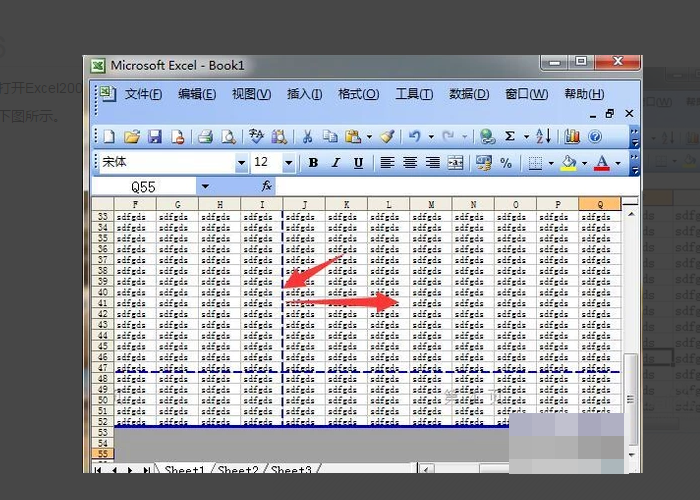Print the sheet with the printer icon
Image resolution: width=700 pixels, height=500 pixels.
[x=205, y=137]
